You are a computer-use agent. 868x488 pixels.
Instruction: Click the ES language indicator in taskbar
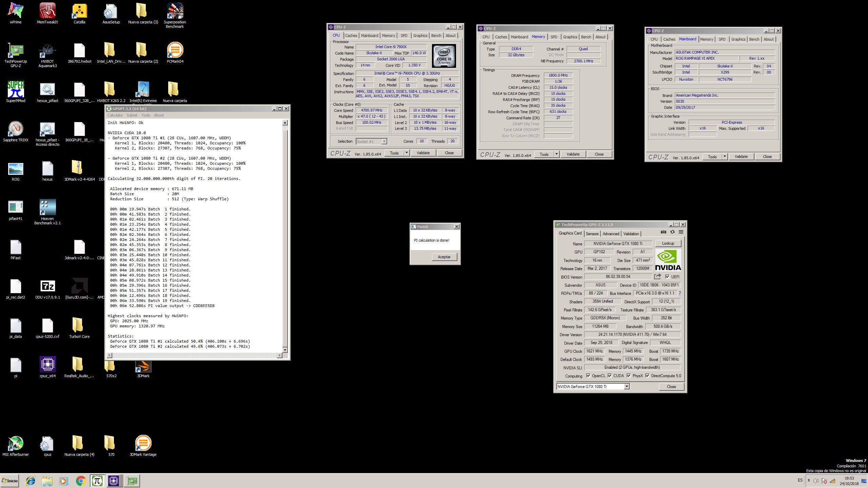pos(800,480)
